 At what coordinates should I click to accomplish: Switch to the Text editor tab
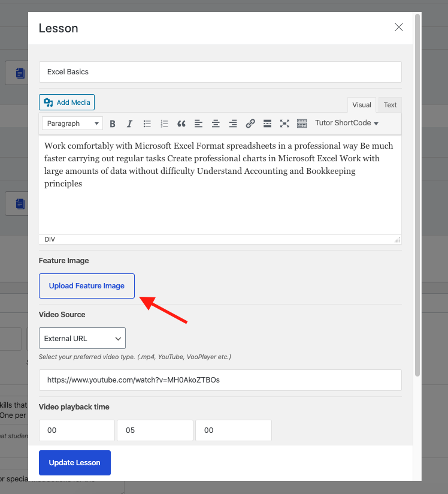(x=390, y=105)
